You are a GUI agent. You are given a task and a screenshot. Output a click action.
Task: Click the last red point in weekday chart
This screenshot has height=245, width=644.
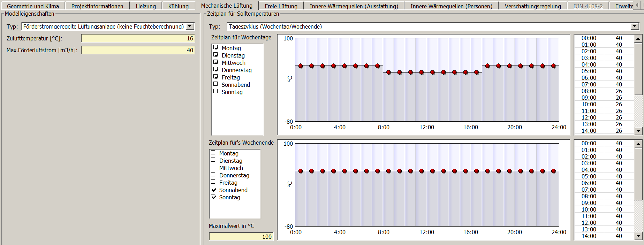coord(554,66)
